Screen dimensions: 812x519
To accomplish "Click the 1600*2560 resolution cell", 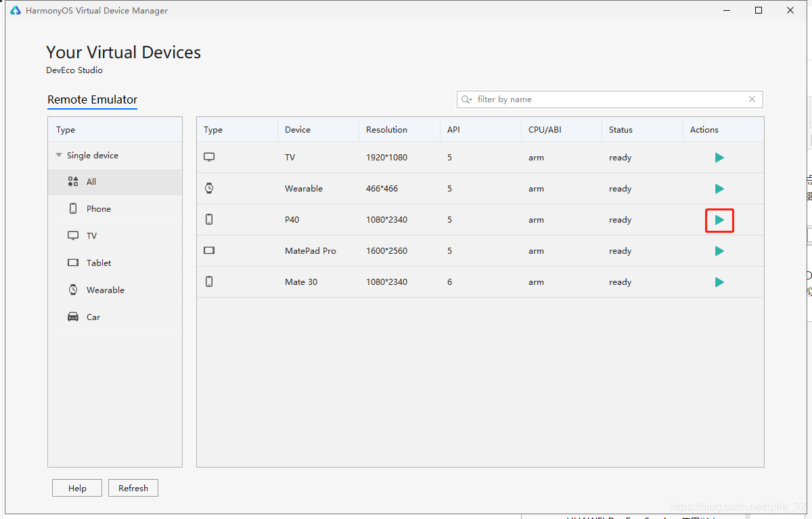I will (387, 251).
